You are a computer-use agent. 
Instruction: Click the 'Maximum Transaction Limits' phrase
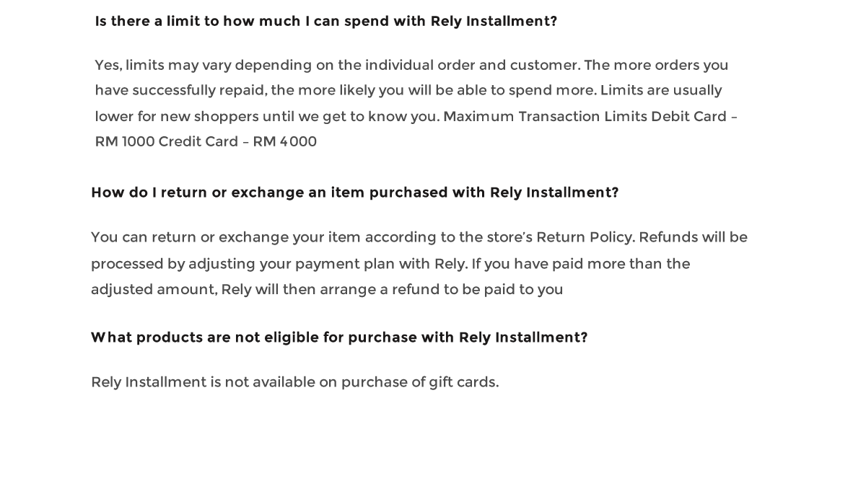coord(545,117)
